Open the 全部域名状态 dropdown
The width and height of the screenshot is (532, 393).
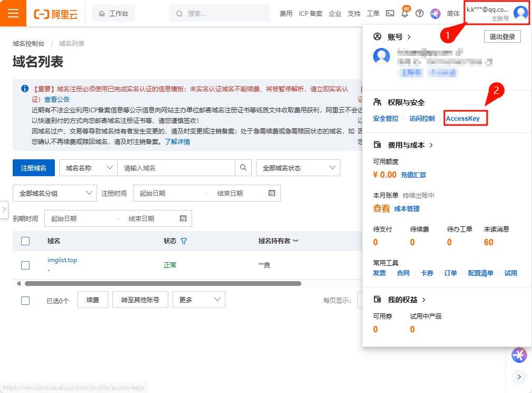(x=298, y=168)
